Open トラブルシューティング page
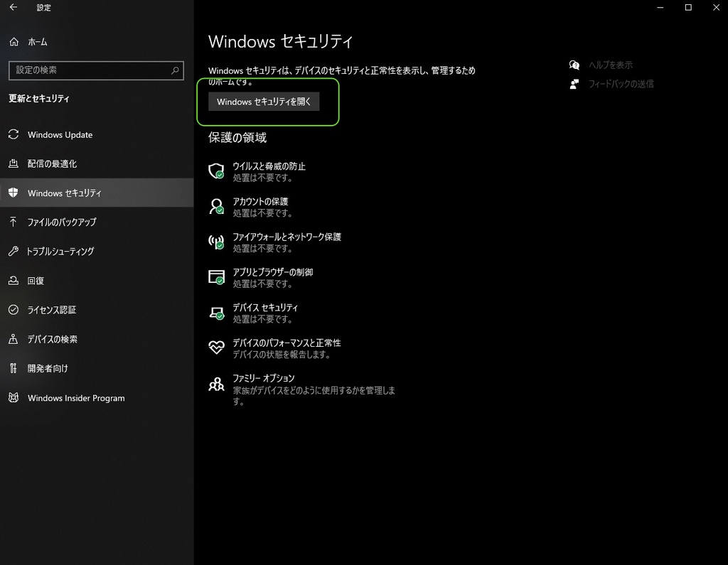Viewport: 728px width, 565px height. pyautogui.click(x=97, y=251)
